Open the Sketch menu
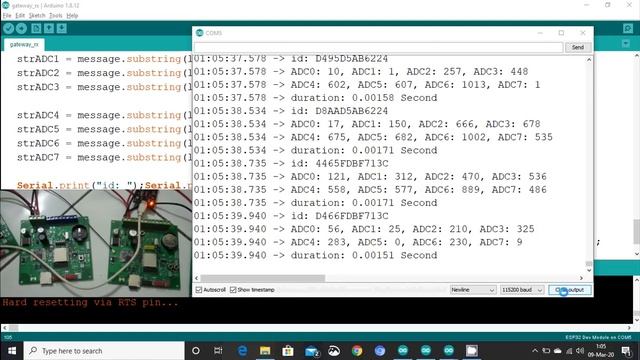This screenshot has width=640, height=360. [x=37, y=16]
